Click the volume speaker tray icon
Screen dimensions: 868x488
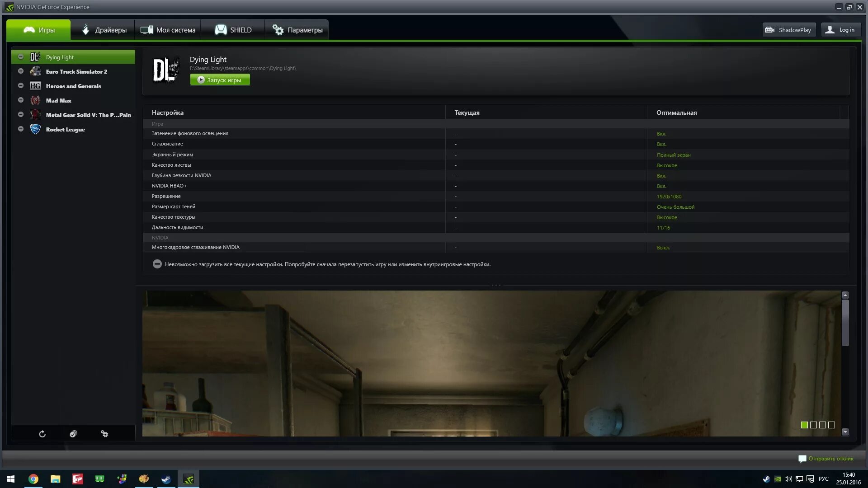pyautogui.click(x=788, y=479)
